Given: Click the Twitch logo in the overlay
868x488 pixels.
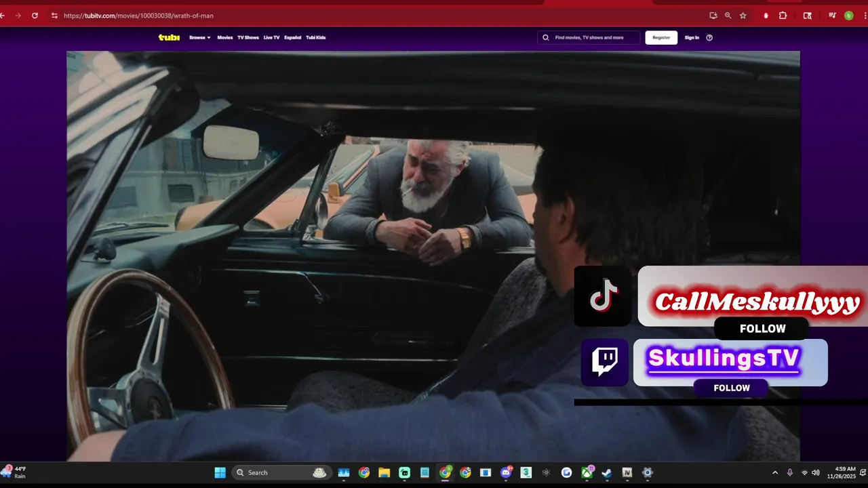Looking at the screenshot, I should [x=605, y=363].
